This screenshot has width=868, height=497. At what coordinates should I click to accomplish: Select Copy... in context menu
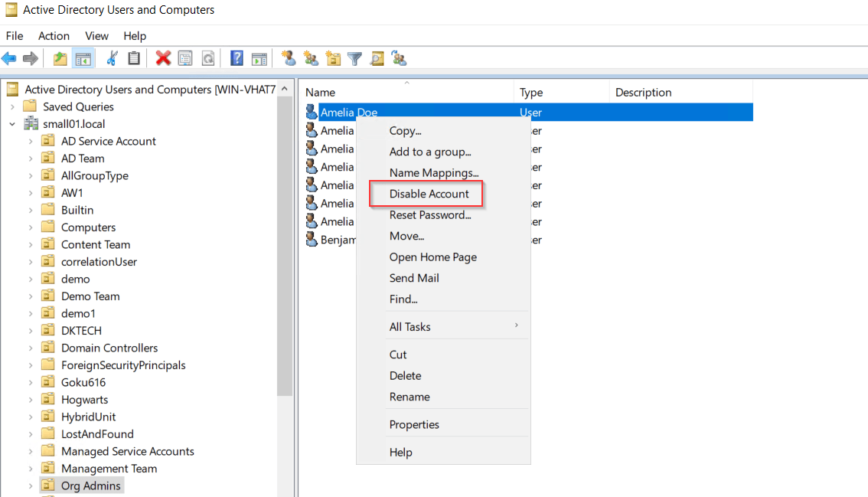pos(405,131)
